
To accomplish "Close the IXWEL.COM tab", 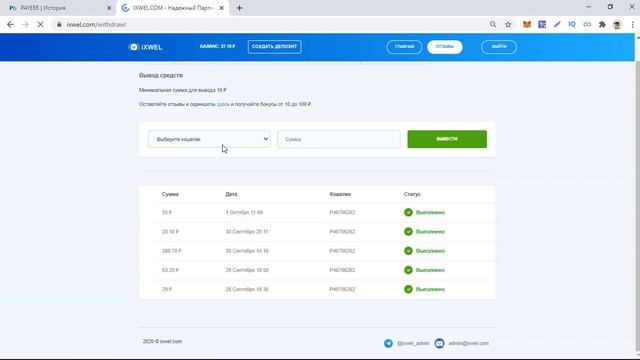I will coord(222,8).
